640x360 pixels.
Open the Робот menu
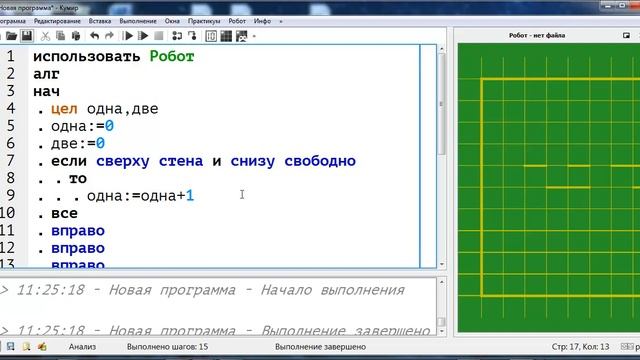click(x=237, y=21)
